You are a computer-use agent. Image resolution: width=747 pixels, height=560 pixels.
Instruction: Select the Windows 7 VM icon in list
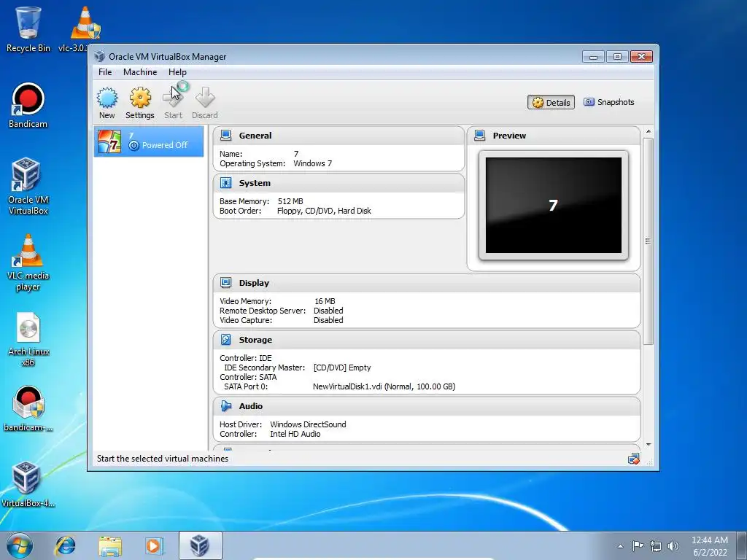point(109,141)
